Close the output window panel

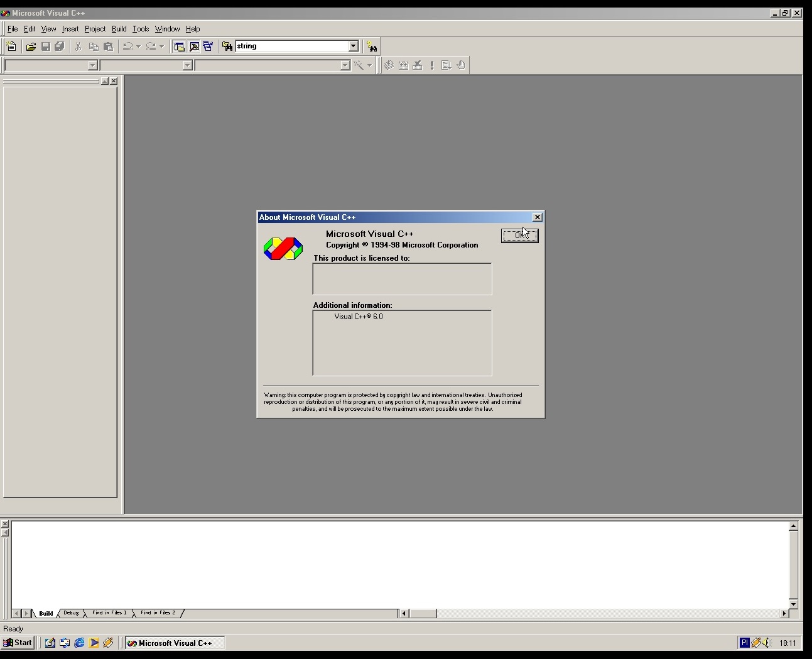pos(4,524)
